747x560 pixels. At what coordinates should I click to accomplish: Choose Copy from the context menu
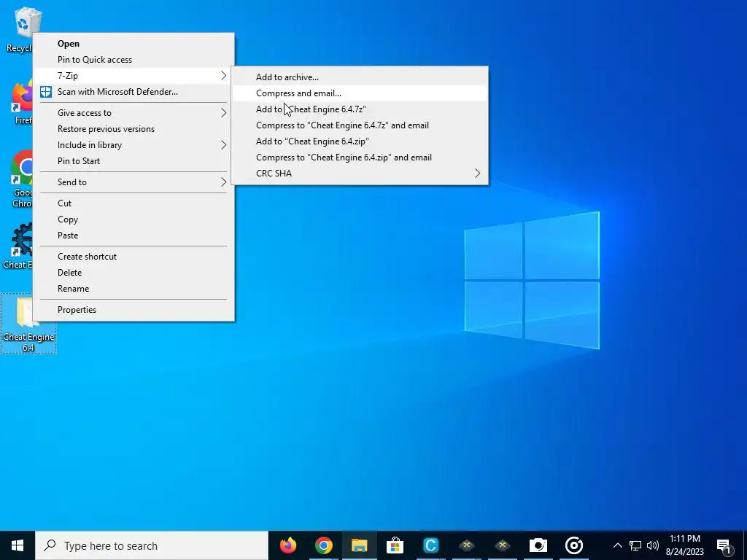click(x=134, y=219)
